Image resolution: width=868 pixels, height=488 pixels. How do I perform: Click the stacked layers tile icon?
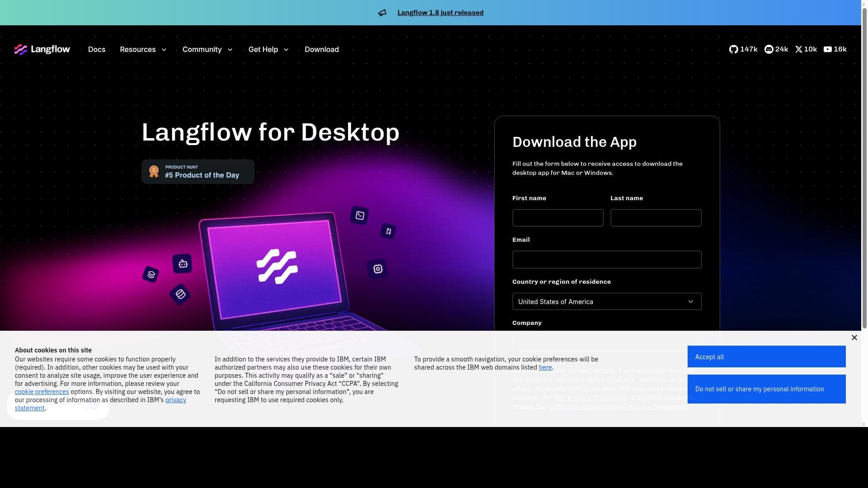(x=151, y=274)
